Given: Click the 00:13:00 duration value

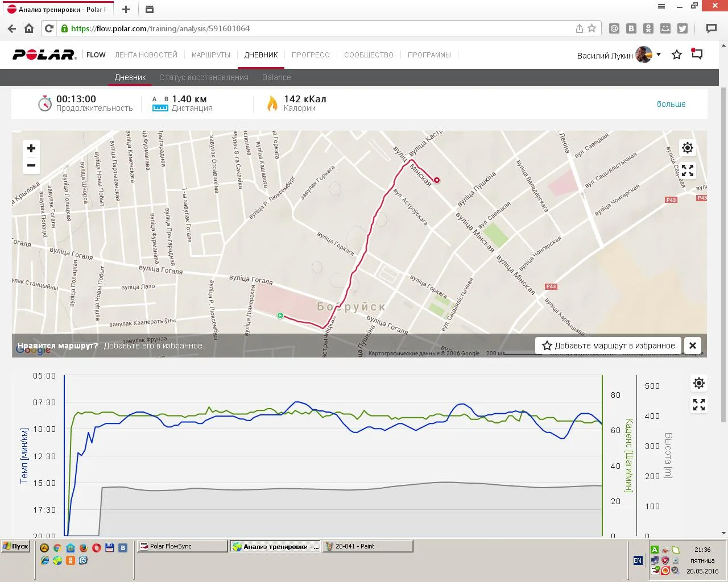Looking at the screenshot, I should tap(76, 99).
